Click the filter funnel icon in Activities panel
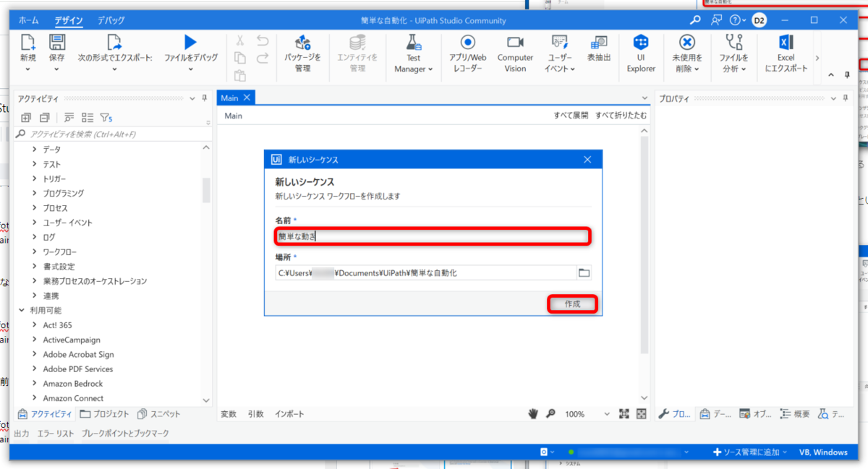Viewport: 868px width, 469px height. (x=106, y=117)
